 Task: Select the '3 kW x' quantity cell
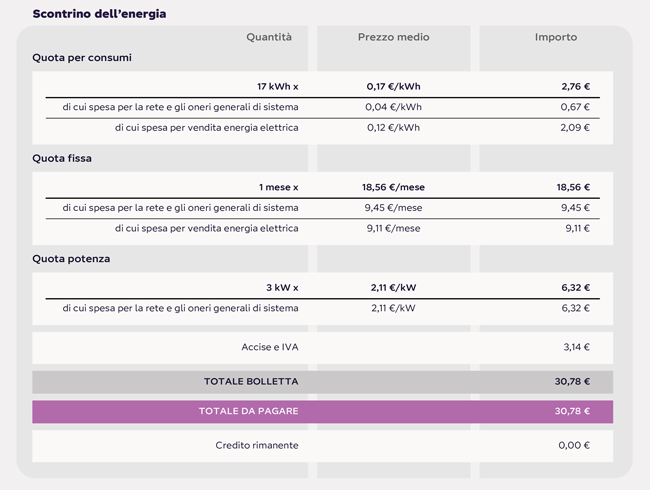(282, 288)
